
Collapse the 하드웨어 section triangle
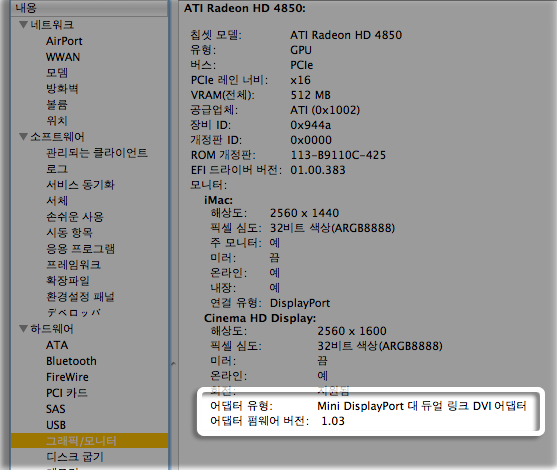pyautogui.click(x=23, y=329)
